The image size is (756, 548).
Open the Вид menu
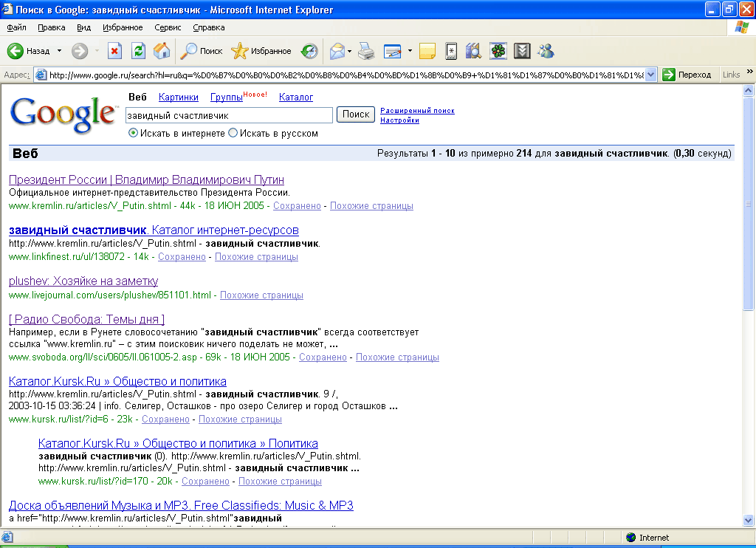point(84,27)
